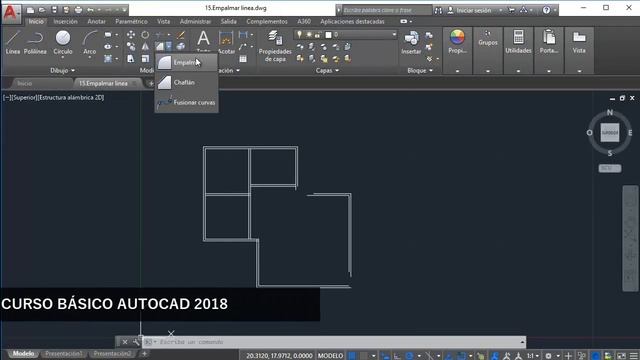
Task: Click the ViewCube top face
Action: (x=609, y=133)
